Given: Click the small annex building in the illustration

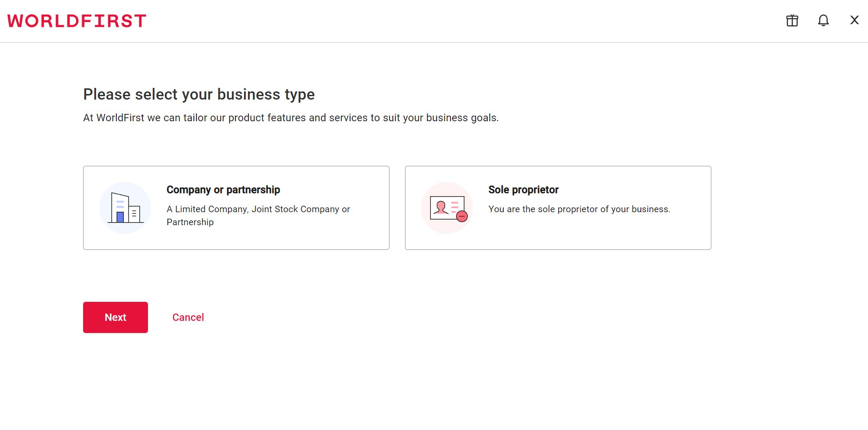Looking at the screenshot, I should (x=135, y=214).
